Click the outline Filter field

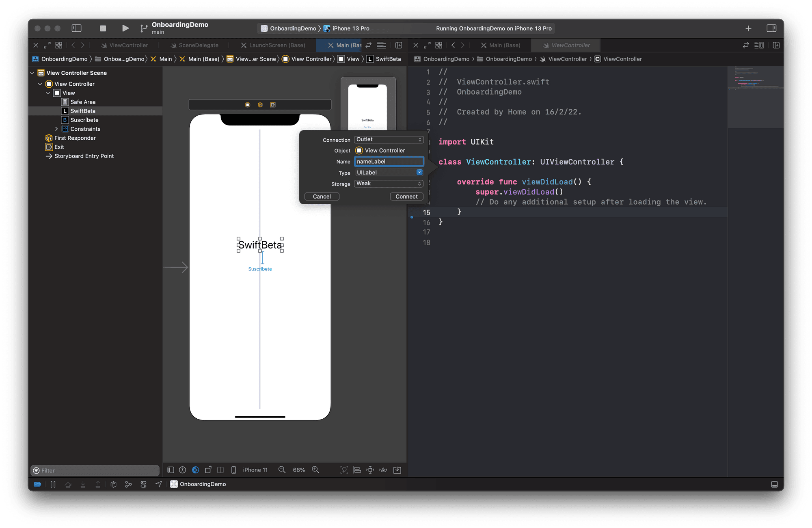pos(95,470)
